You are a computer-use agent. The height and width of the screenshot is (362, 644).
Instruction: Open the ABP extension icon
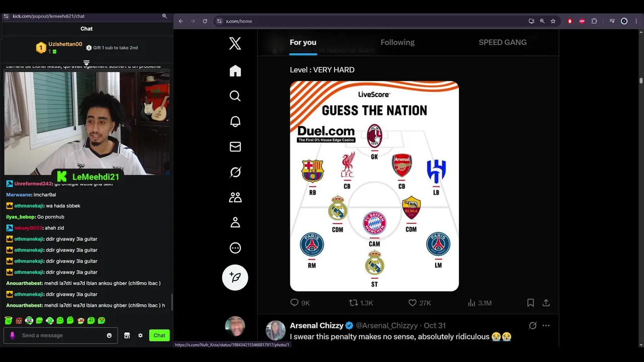(x=582, y=21)
